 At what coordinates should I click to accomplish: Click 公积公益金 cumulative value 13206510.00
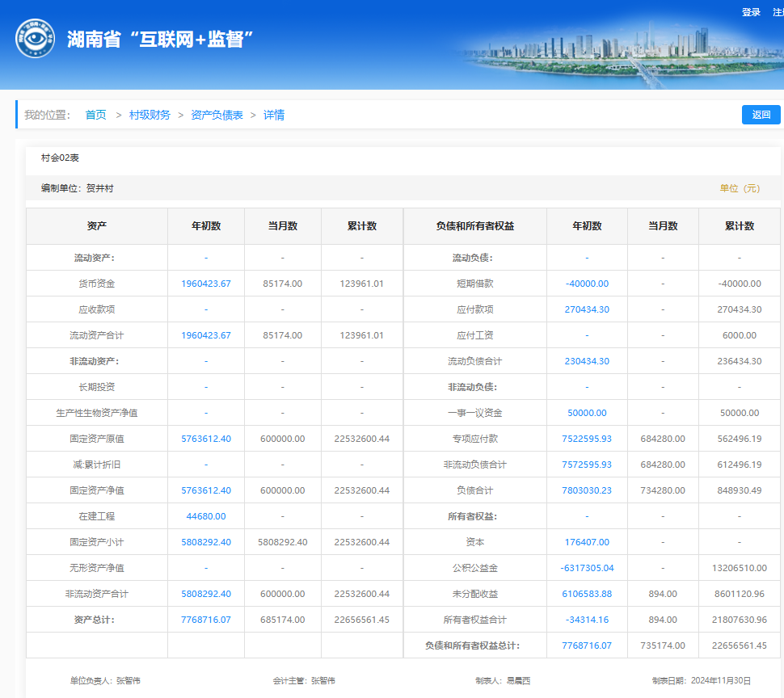740,568
